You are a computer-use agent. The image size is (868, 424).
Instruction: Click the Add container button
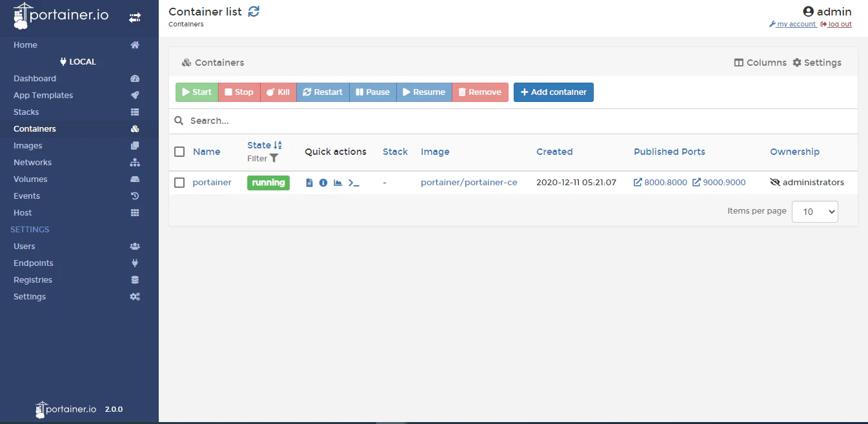tap(554, 92)
